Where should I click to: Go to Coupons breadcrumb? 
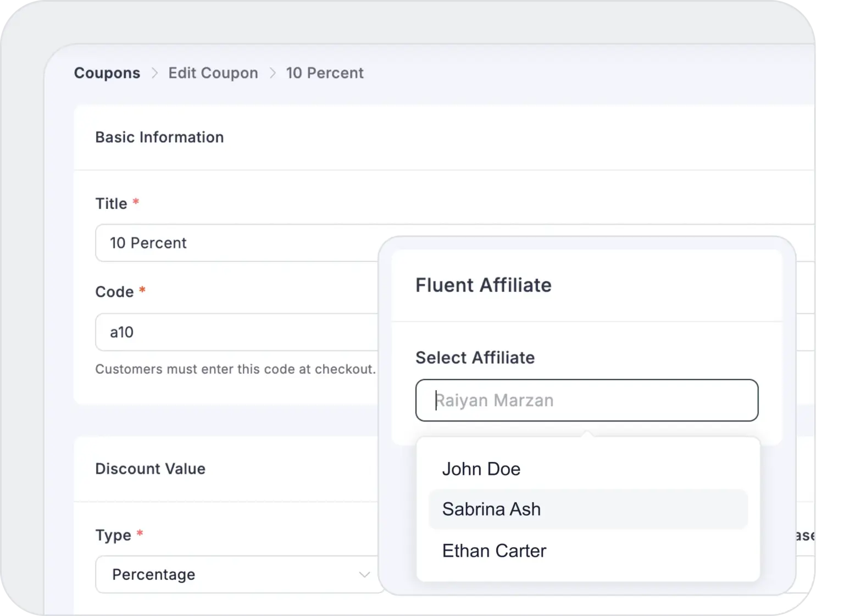[107, 73]
